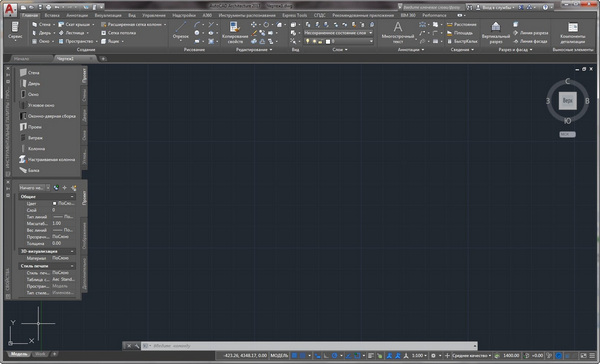600x364 pixels.
Task: Open the current layer dropdown
Action: point(338,41)
